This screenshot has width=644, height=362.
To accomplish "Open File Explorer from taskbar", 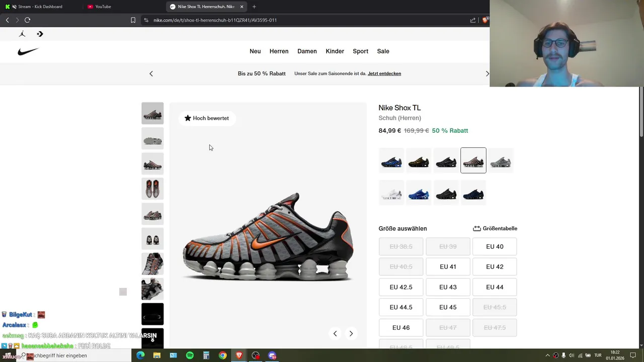I will pyautogui.click(x=157, y=355).
